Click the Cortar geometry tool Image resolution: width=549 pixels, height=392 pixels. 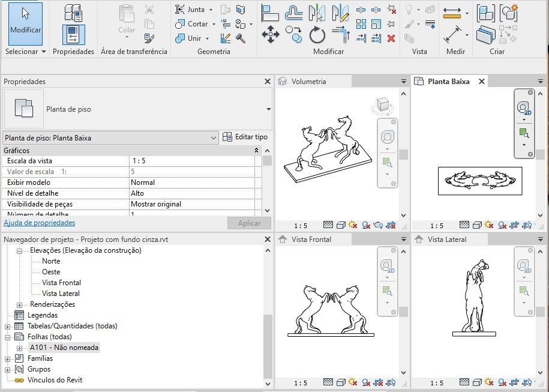(191, 24)
